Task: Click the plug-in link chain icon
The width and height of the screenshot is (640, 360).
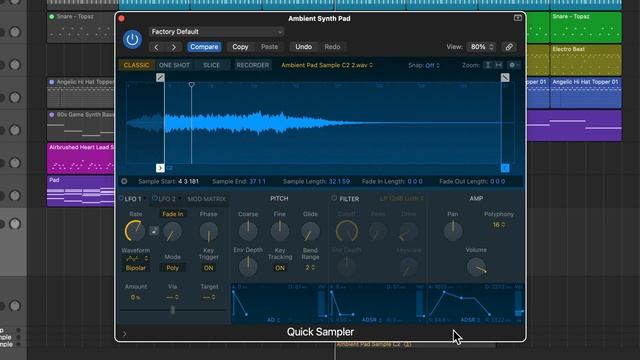Action: click(509, 47)
